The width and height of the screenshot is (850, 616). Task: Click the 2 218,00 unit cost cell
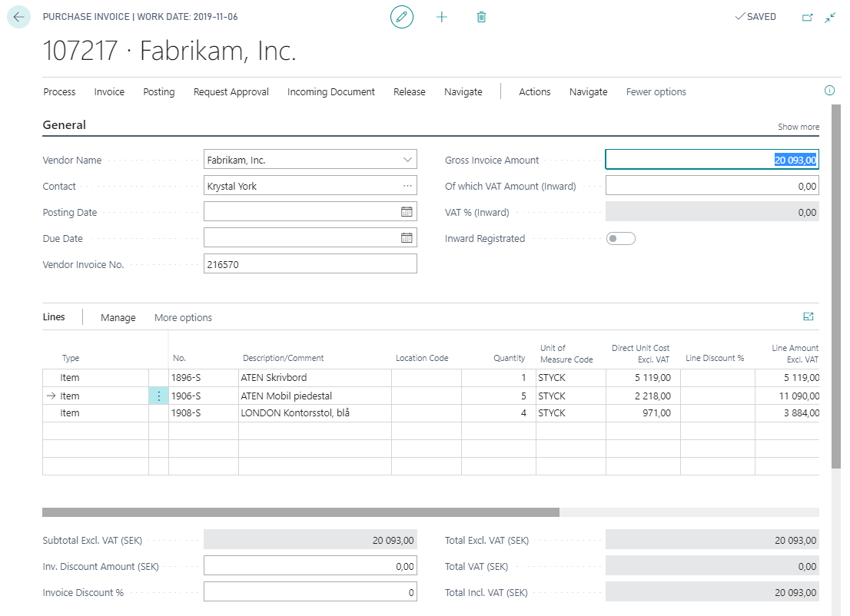pyautogui.click(x=643, y=396)
